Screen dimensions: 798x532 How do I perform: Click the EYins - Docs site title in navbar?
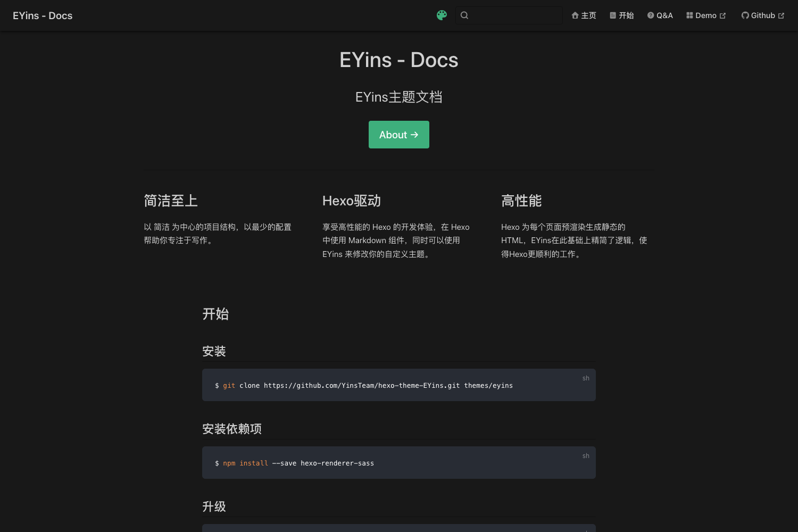tap(43, 15)
